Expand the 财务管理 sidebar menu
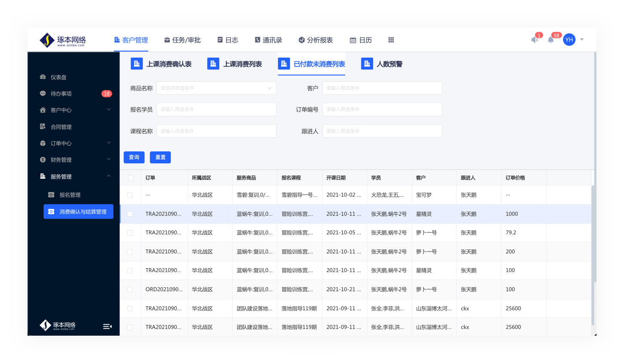Screen dimensions: 624x364 (109, 159)
